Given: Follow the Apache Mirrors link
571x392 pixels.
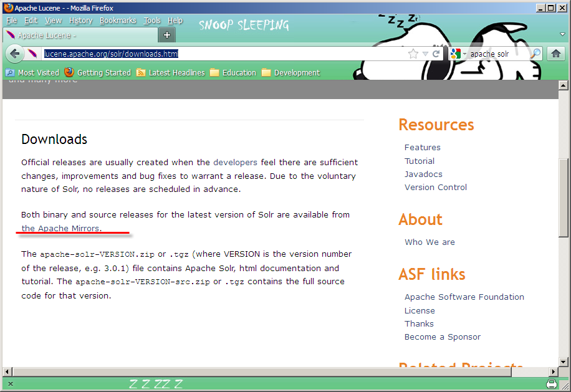Looking at the screenshot, I should tap(60, 228).
